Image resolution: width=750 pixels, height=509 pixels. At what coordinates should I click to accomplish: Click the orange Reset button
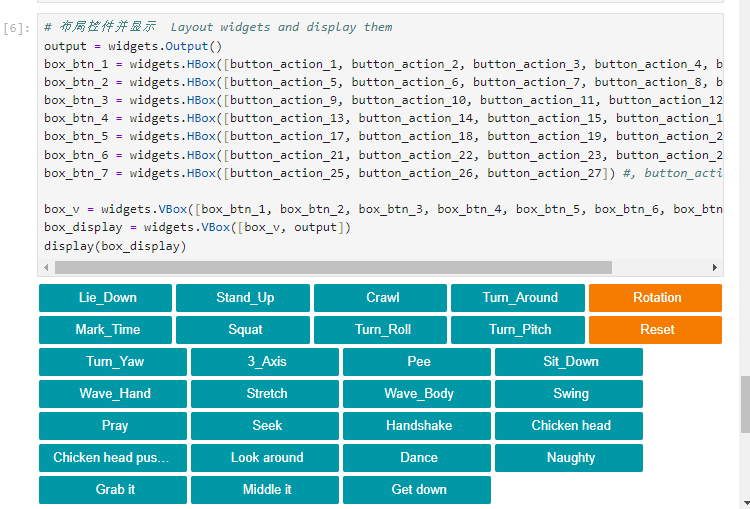[655, 330]
